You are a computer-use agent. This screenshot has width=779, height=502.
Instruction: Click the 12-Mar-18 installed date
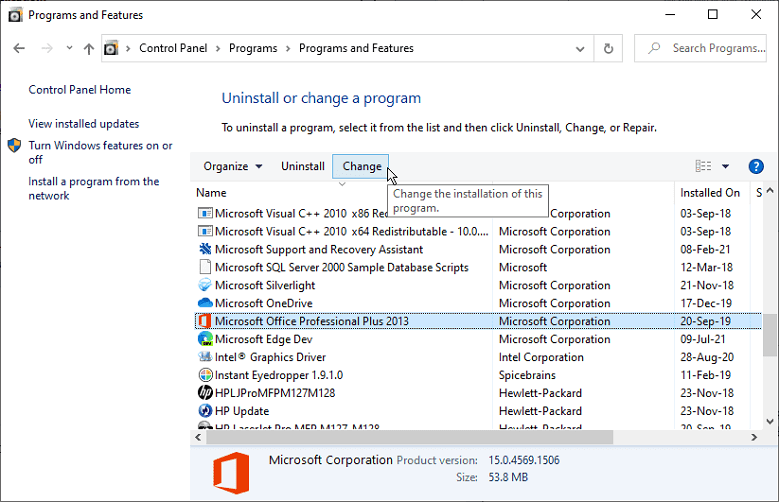[706, 267]
